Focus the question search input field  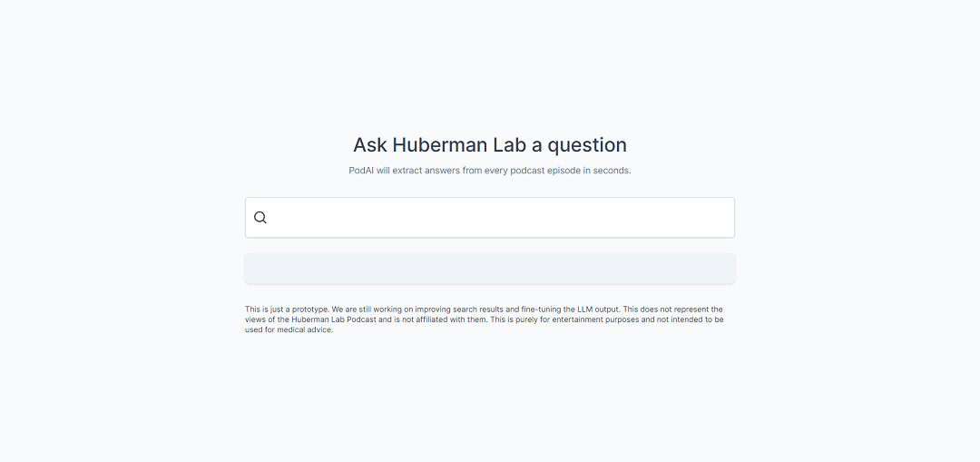point(499,218)
